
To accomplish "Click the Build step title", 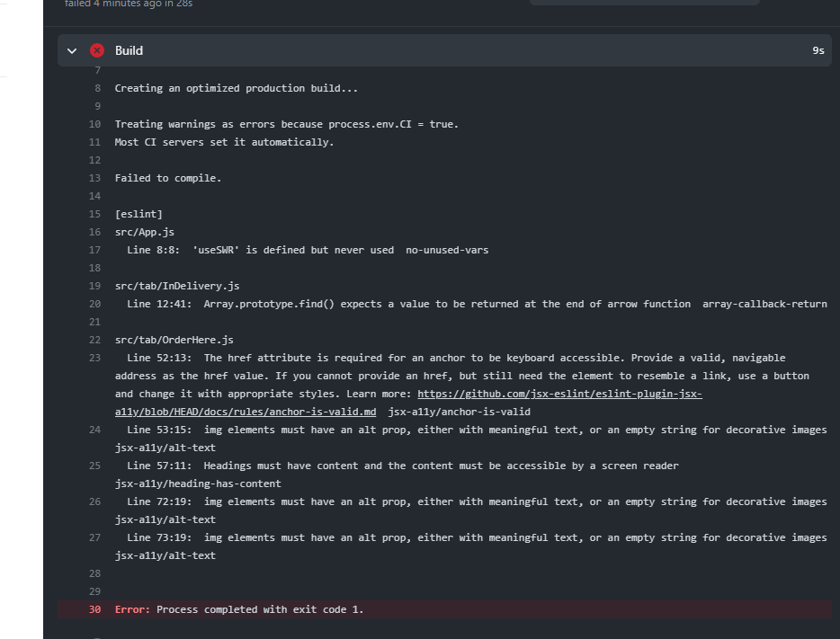I will 129,50.
